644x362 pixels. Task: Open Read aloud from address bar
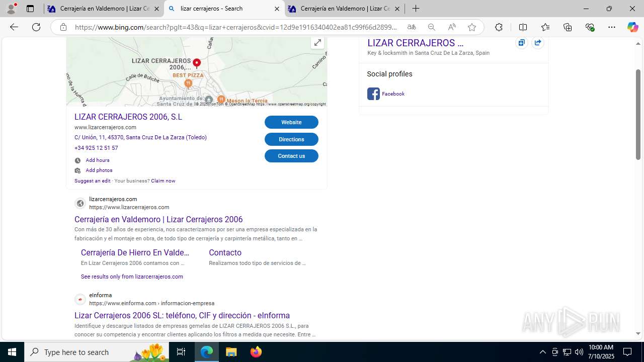pyautogui.click(x=452, y=27)
